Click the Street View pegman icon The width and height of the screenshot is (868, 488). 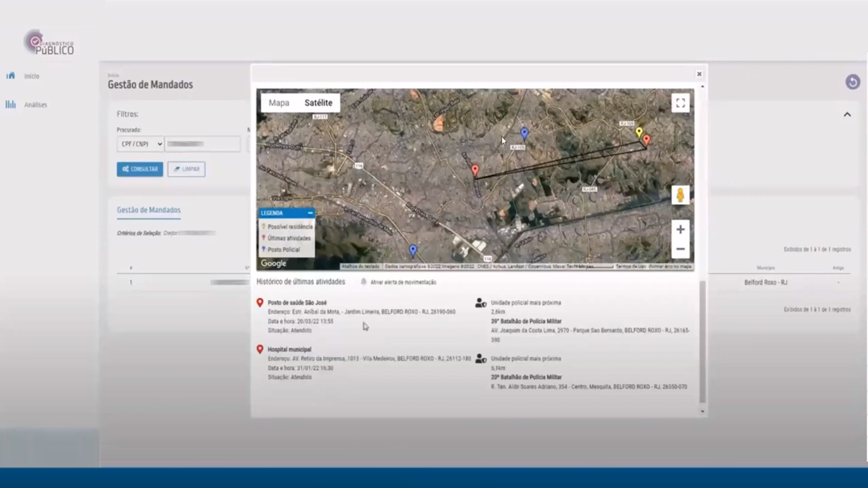[x=680, y=195]
